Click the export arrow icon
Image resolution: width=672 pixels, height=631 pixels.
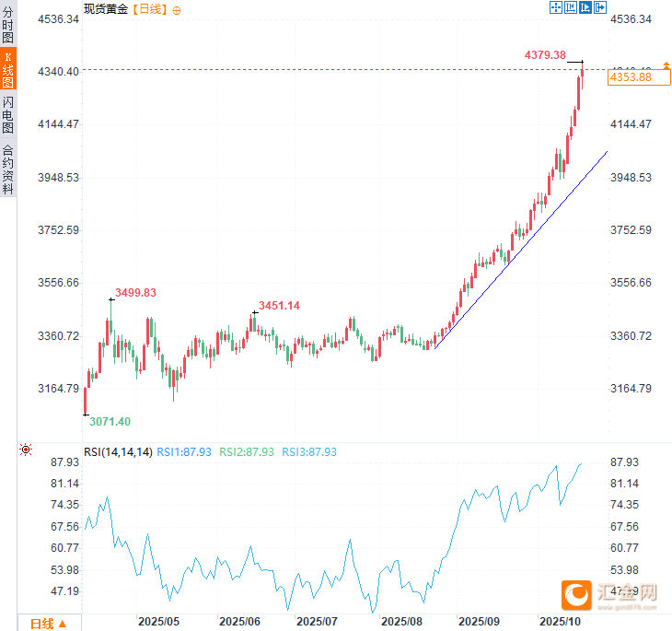[x=600, y=8]
